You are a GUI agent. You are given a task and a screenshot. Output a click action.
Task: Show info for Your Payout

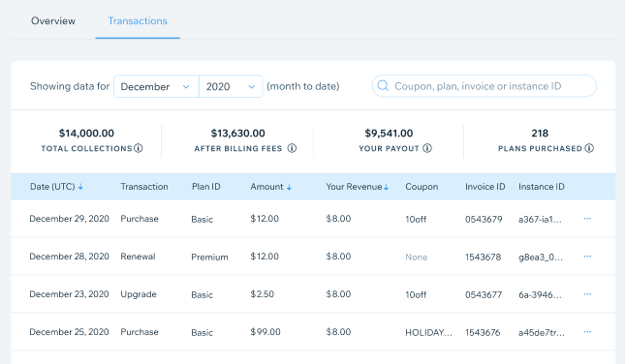[427, 148]
